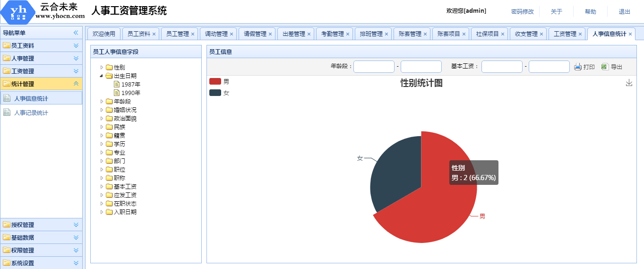Click the print icon in toolbar
This screenshot has width=644, height=269.
pyautogui.click(x=578, y=67)
